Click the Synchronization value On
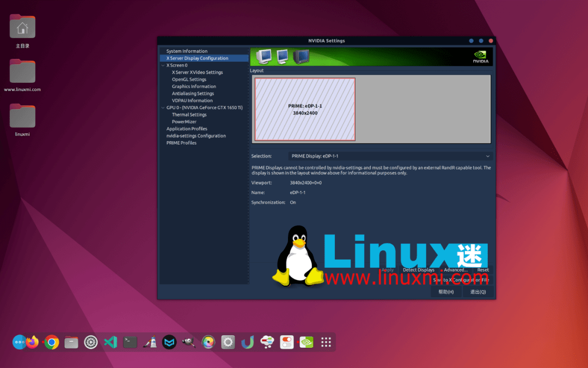The height and width of the screenshot is (368, 588). click(x=293, y=202)
